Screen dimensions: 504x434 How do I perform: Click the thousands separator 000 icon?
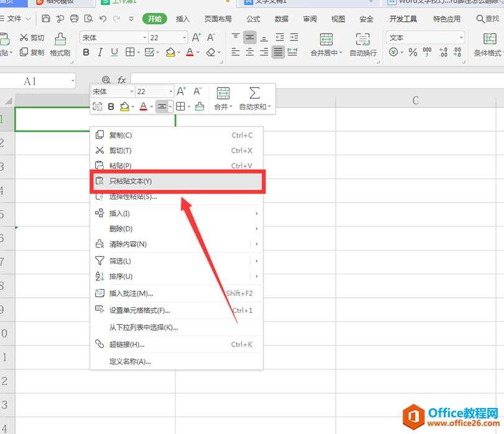(427, 52)
